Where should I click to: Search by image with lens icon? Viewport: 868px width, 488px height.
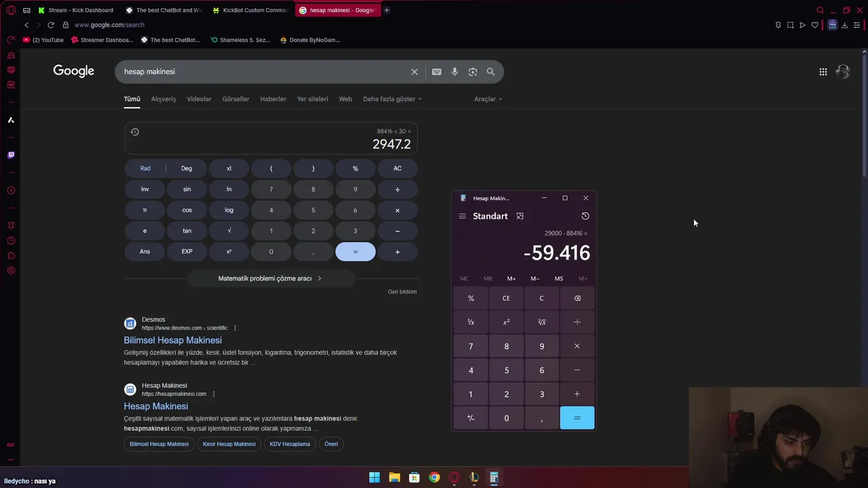[473, 72]
